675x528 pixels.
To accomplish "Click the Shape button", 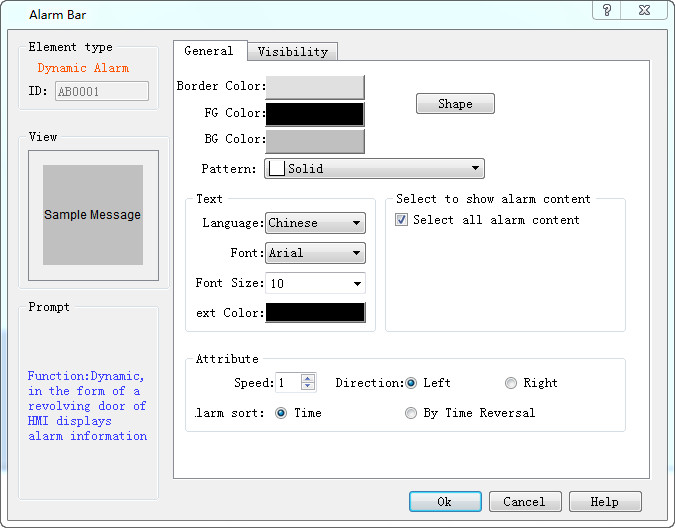I will [455, 104].
